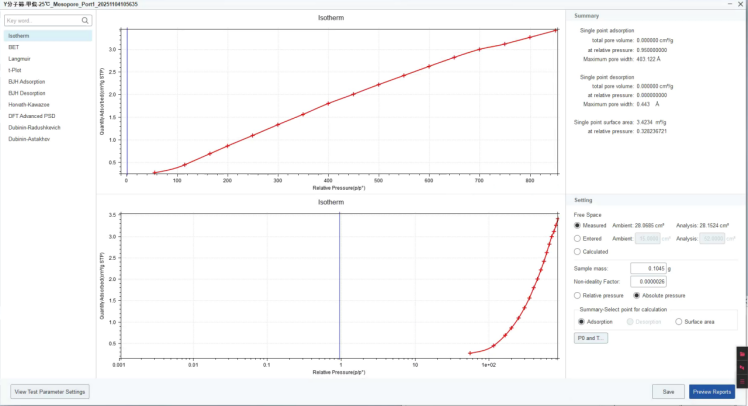Close the analysis window
Screen dimensions: 748x406
pyautogui.click(x=739, y=4)
